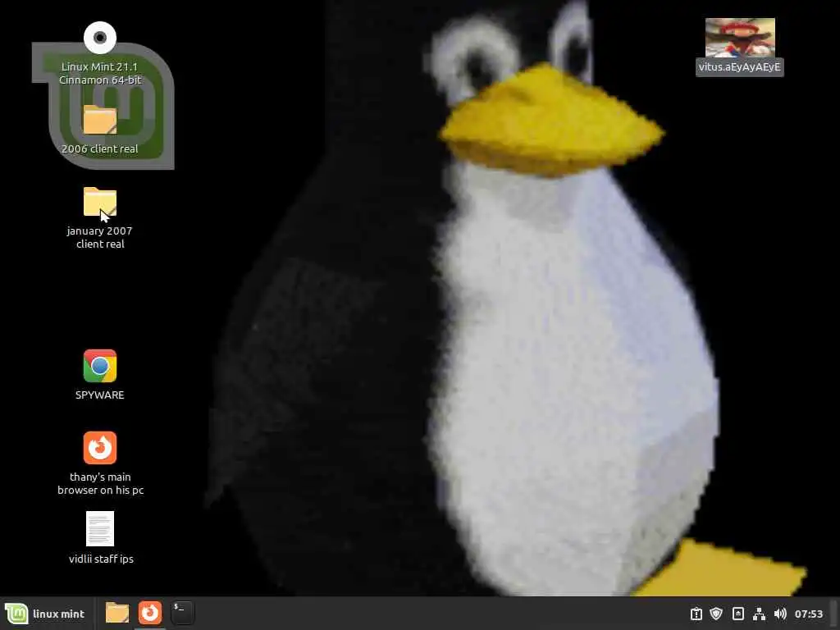The image size is (840, 630).
Task: Open the terminal from the panel
Action: (x=182, y=613)
